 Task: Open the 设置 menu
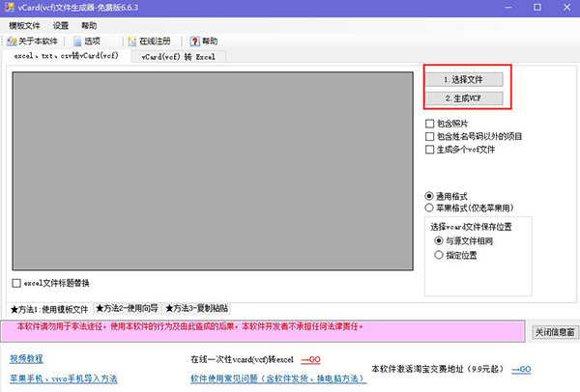tap(61, 26)
